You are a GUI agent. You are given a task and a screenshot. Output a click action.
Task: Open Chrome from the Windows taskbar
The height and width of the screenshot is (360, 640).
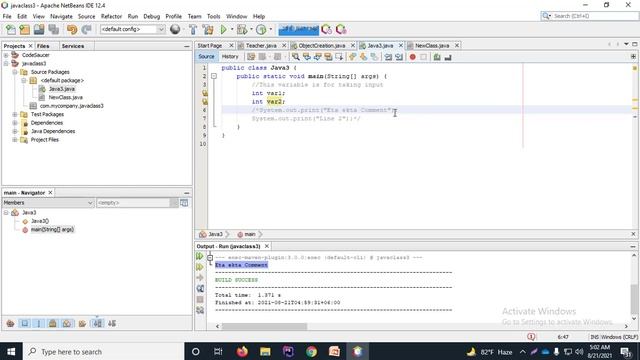point(311,351)
